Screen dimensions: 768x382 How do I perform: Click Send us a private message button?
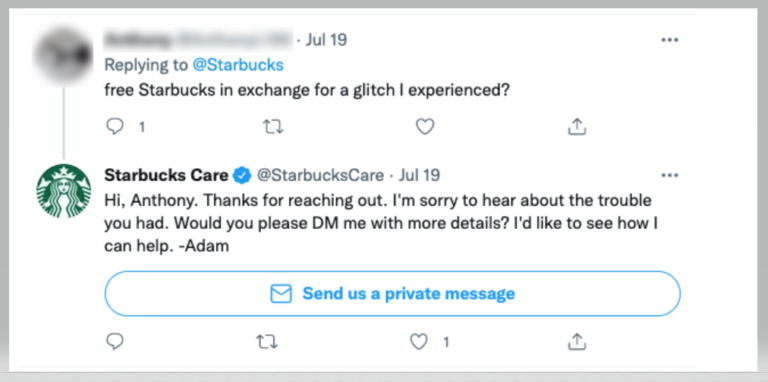tap(392, 293)
